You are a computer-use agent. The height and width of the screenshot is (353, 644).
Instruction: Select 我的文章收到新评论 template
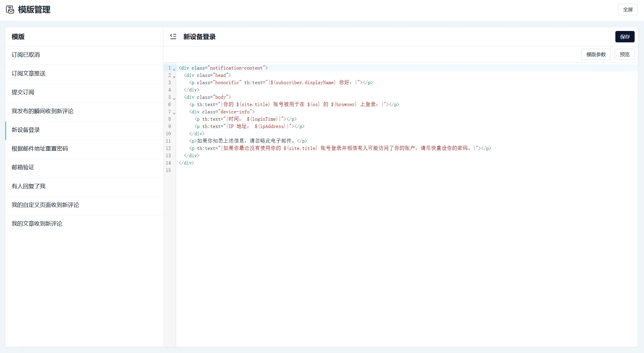(x=84, y=224)
